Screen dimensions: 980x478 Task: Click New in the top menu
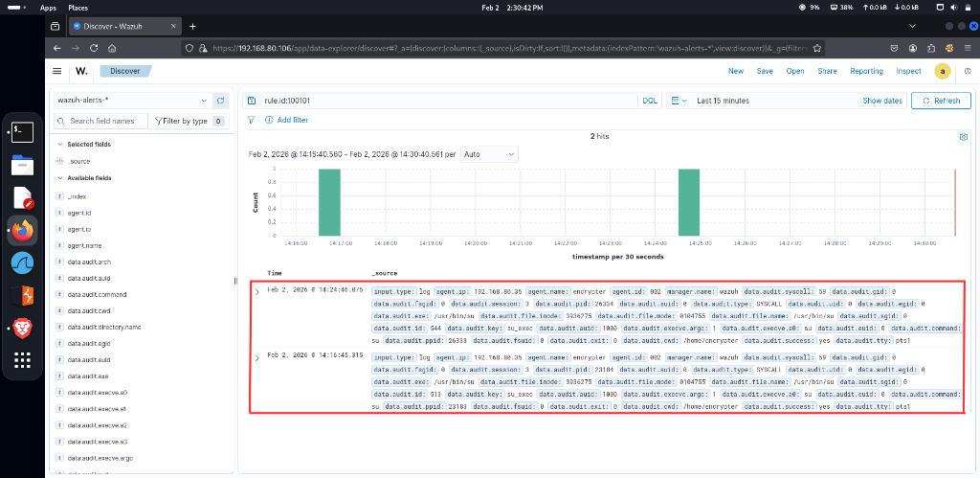(736, 71)
